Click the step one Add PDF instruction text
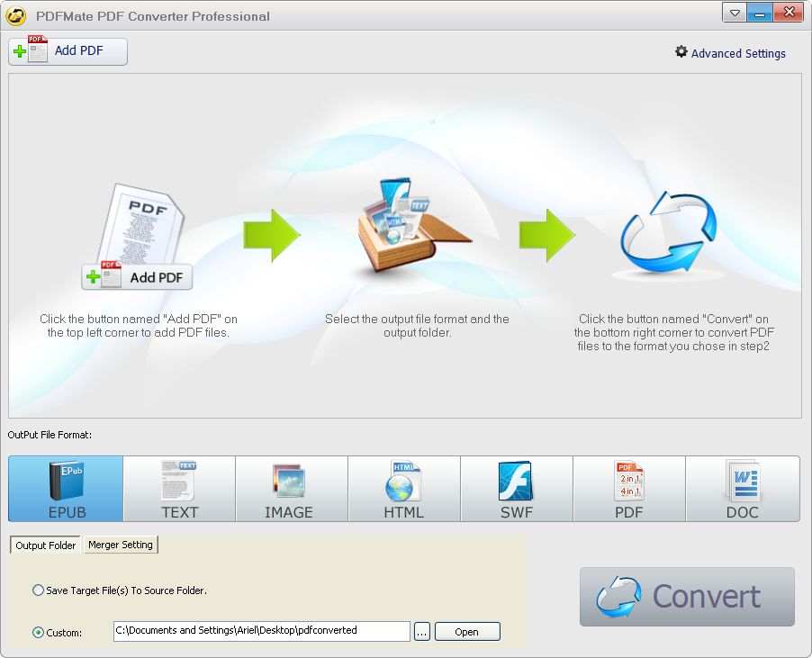This screenshot has height=658, width=812. 139,326
